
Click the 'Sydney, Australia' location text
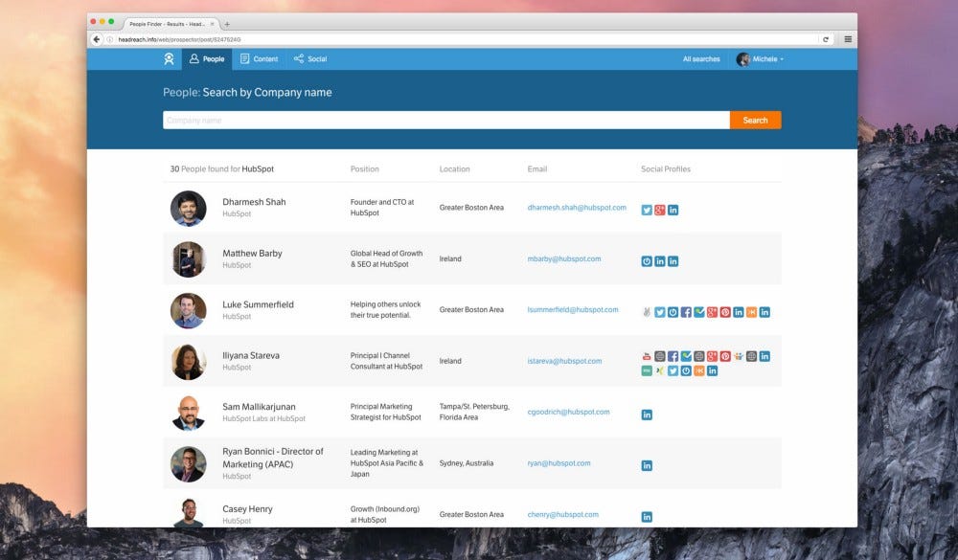click(x=467, y=463)
